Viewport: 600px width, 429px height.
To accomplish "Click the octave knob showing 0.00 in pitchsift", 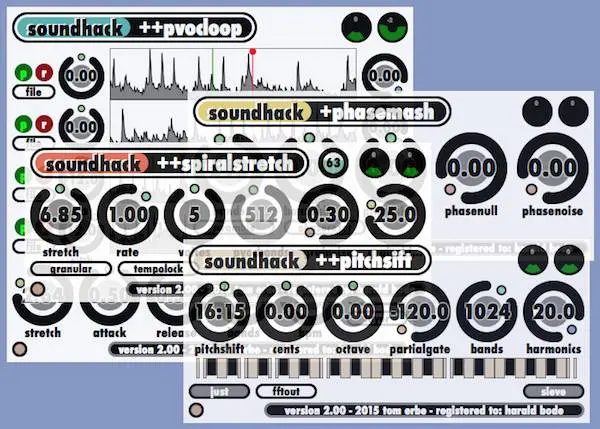I will coord(353,312).
